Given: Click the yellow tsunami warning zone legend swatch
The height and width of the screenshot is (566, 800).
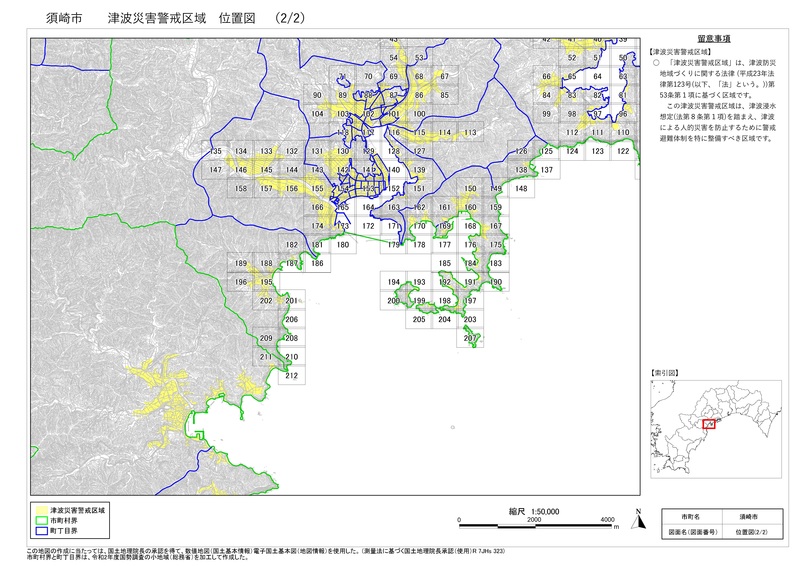Looking at the screenshot, I should 41,510.
